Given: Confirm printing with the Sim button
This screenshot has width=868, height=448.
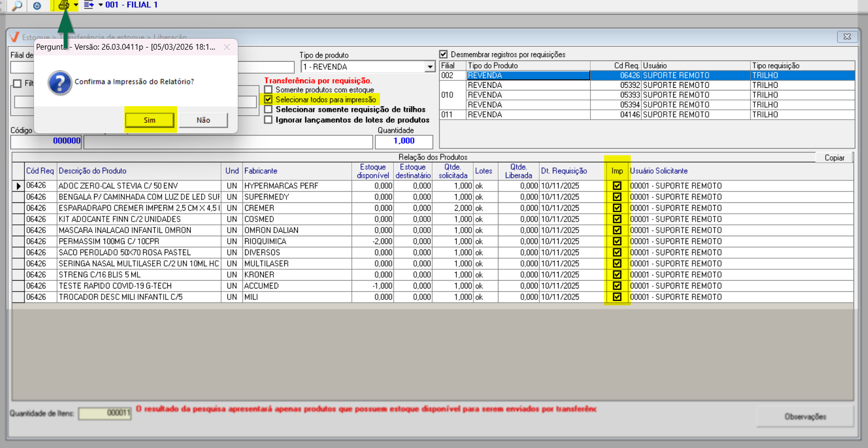Looking at the screenshot, I should (x=149, y=120).
